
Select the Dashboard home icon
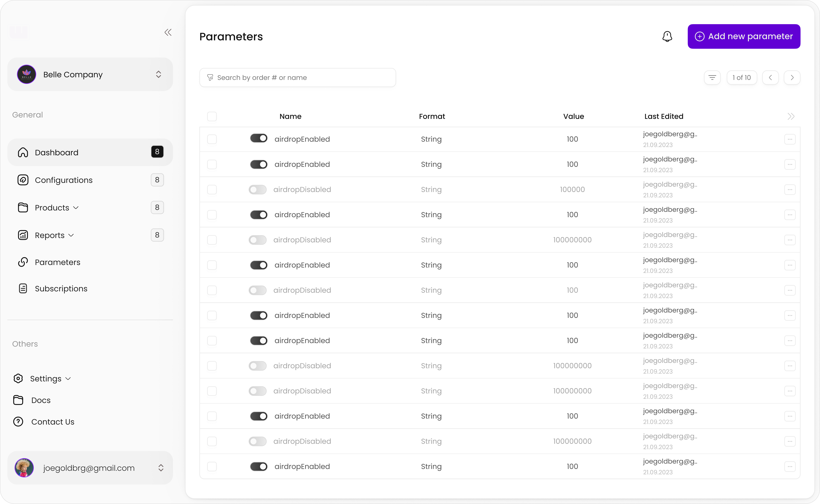click(x=23, y=152)
